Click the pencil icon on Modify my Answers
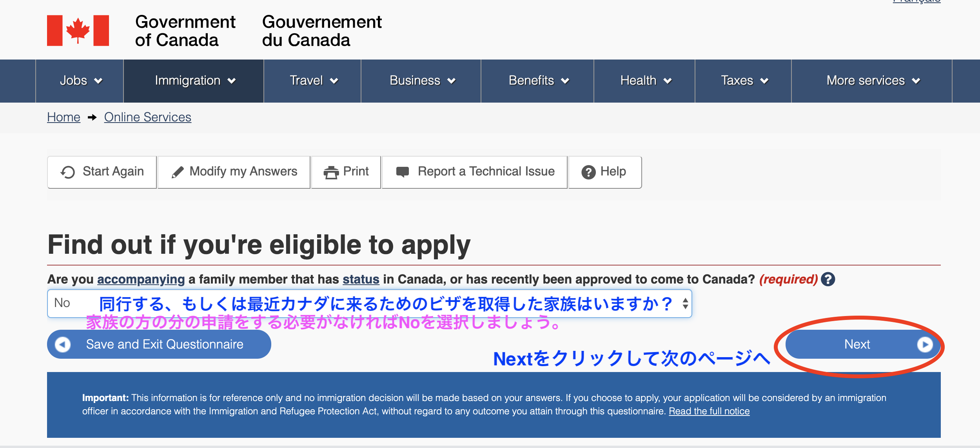The height and width of the screenshot is (448, 980). (x=178, y=172)
